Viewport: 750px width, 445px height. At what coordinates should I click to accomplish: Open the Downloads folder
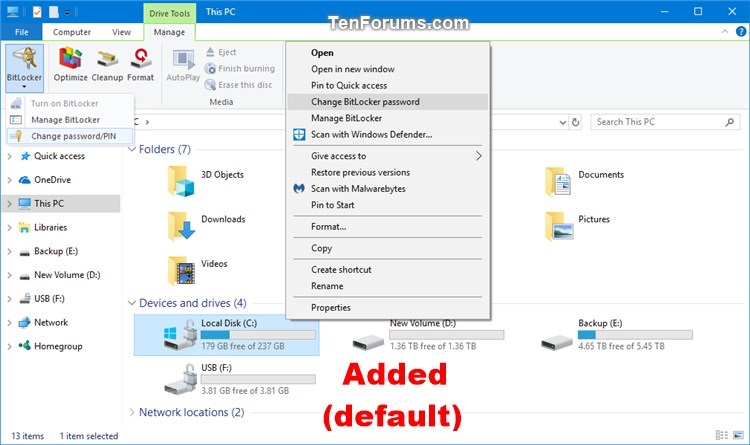[207, 225]
